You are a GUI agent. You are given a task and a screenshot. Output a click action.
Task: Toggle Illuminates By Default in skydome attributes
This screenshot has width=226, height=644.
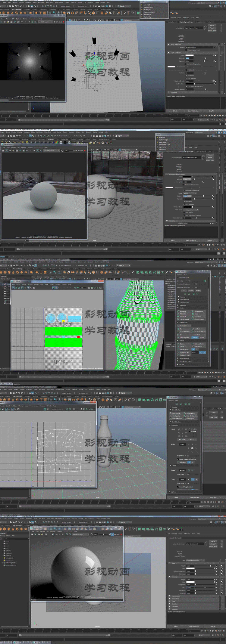pos(184,190)
